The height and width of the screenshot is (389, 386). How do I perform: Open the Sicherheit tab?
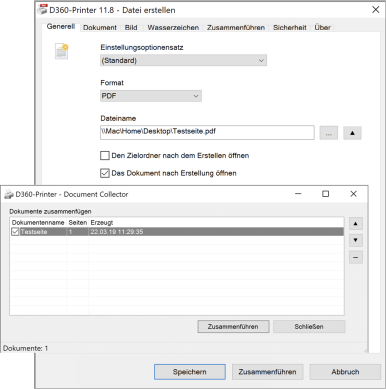coord(290,28)
